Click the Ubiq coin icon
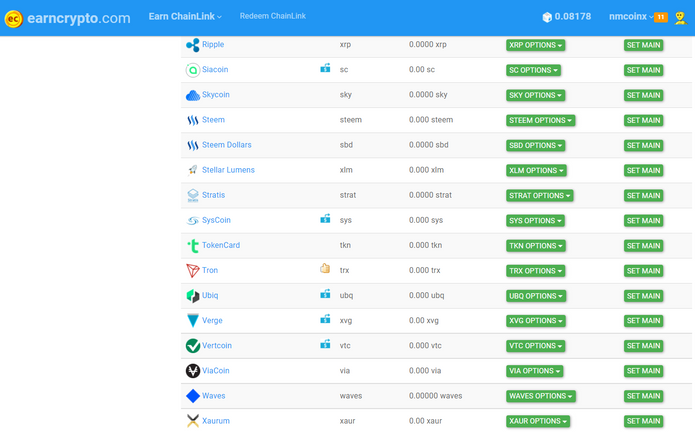Image resolution: width=695 pixels, height=432 pixels. [192, 296]
